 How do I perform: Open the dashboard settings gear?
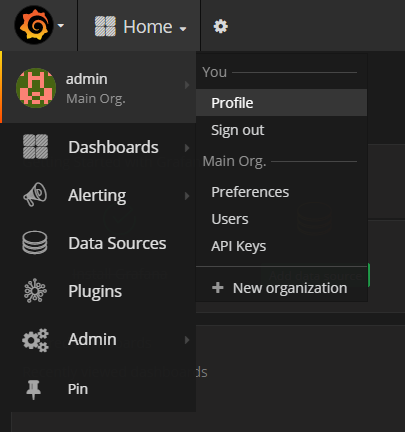tap(220, 26)
